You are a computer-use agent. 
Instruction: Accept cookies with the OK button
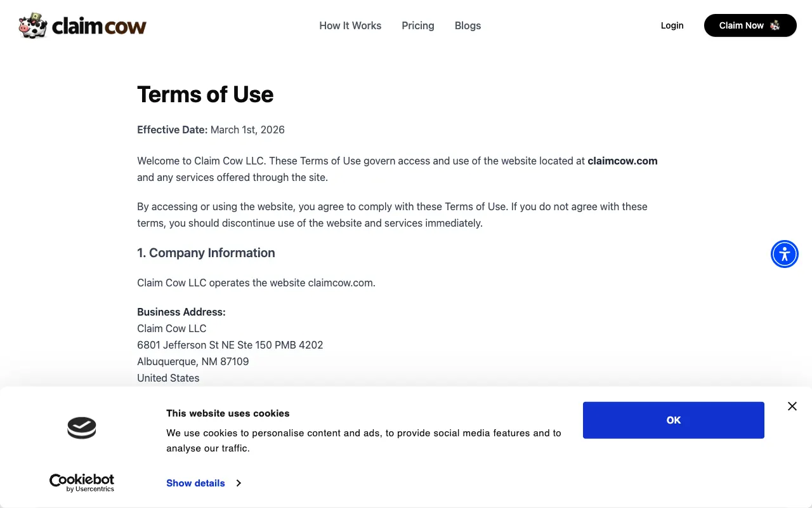pyautogui.click(x=674, y=420)
